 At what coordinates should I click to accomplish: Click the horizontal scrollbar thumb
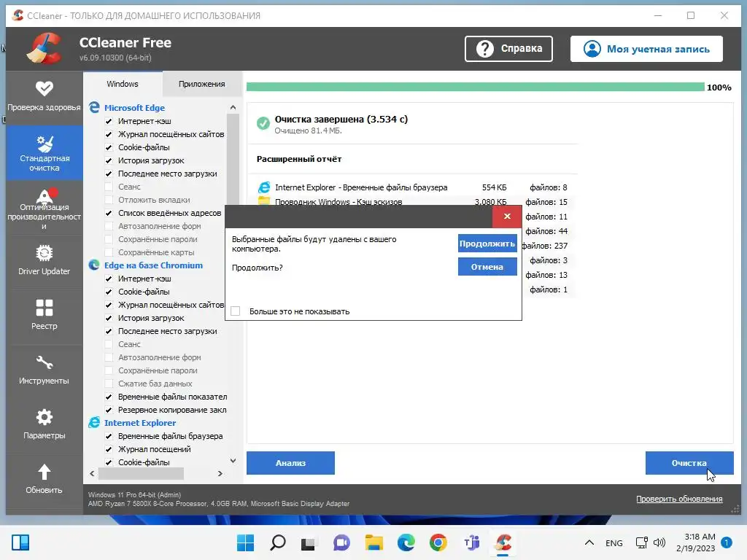click(x=141, y=473)
